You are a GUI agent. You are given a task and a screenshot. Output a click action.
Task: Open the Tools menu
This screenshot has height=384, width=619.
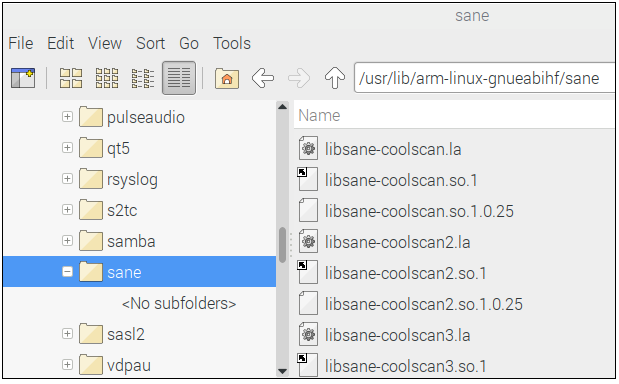[232, 43]
